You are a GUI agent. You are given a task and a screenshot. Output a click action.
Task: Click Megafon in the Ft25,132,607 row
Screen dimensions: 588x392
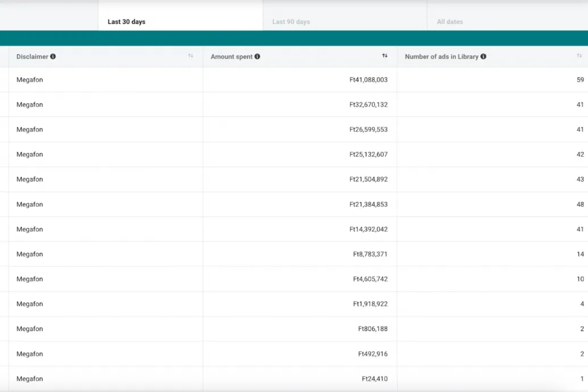coord(30,155)
